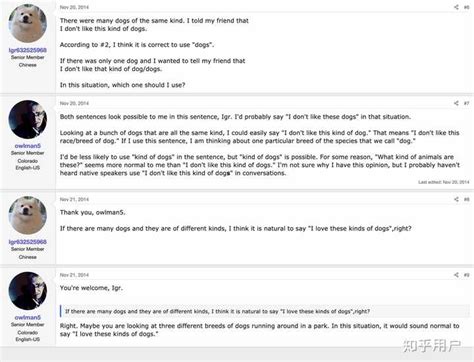Open the third post author's username link
The width and height of the screenshot is (474, 362).
28,242
